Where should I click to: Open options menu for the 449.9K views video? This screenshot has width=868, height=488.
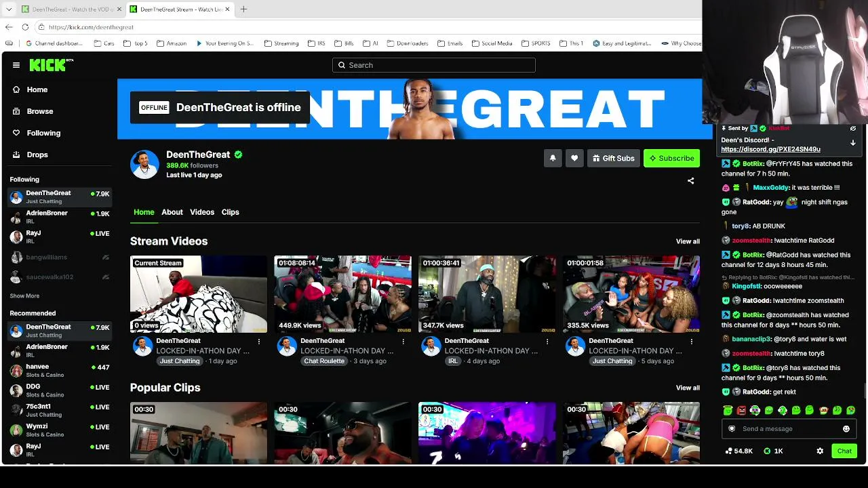pos(403,342)
